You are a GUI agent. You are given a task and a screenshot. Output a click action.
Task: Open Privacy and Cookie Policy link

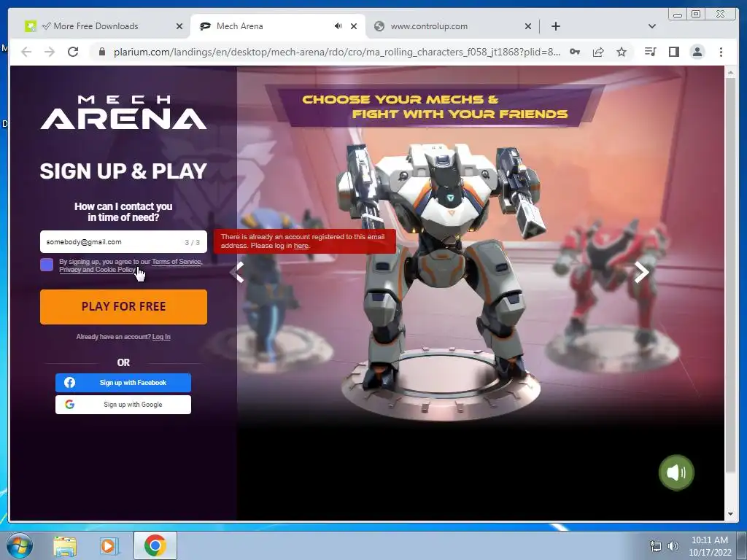(x=97, y=270)
